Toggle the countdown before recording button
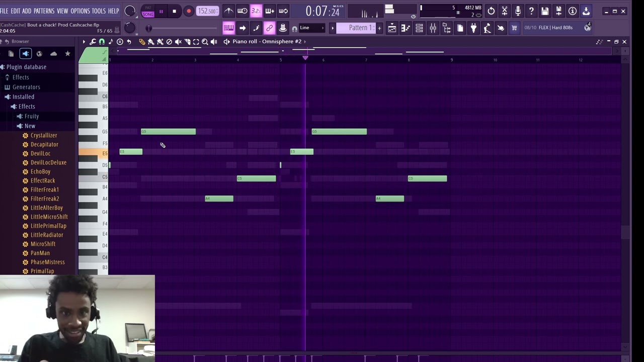The height and width of the screenshot is (362, 644). pos(256,11)
